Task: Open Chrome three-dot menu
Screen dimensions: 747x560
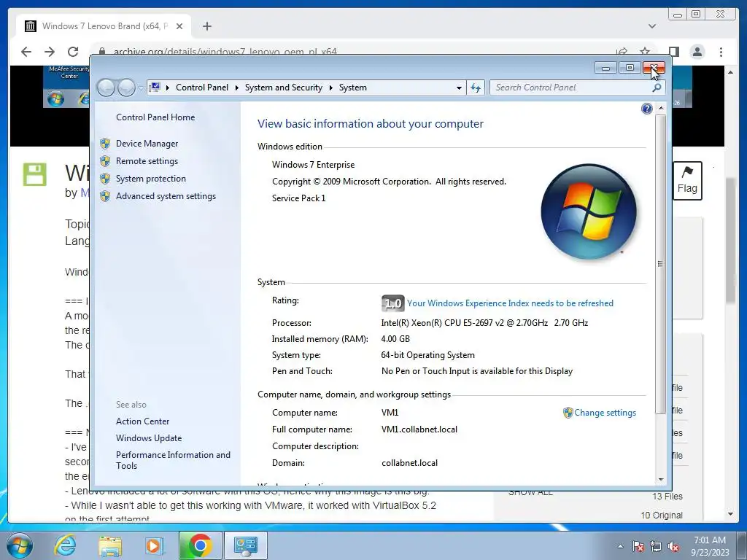Action: click(721, 52)
